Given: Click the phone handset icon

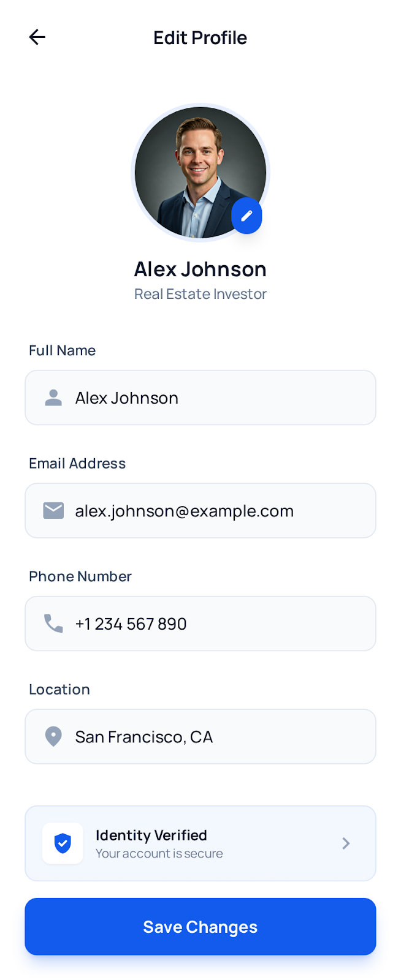Looking at the screenshot, I should click(53, 624).
